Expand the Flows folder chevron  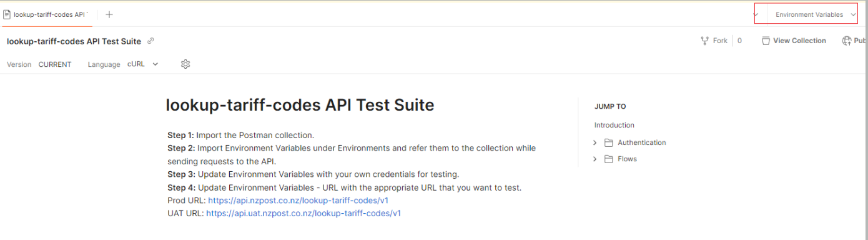(x=595, y=159)
